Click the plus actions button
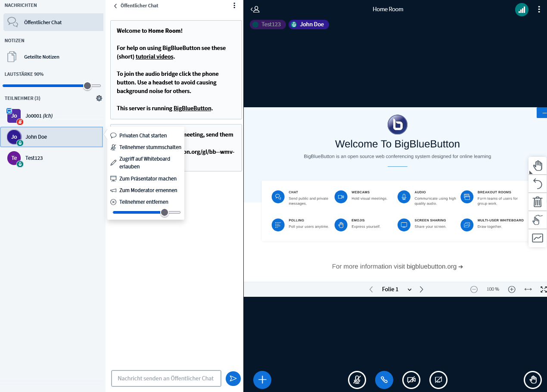Viewport: 547px width, 392px height. [x=262, y=380]
